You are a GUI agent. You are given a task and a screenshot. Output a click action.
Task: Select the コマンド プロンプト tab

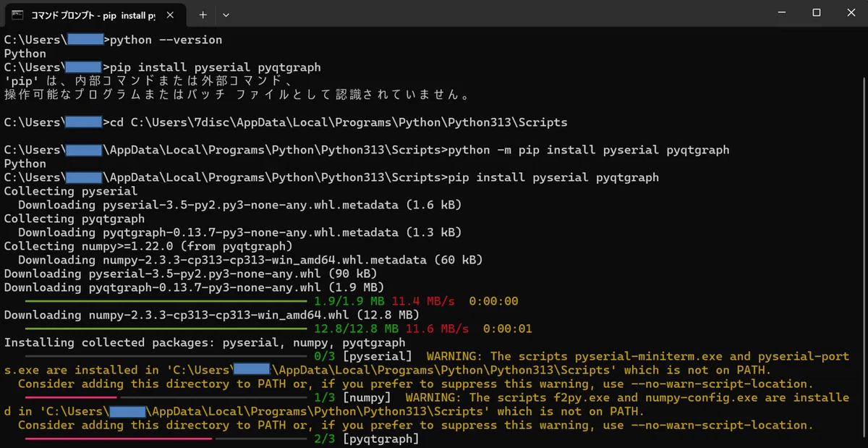[95, 14]
